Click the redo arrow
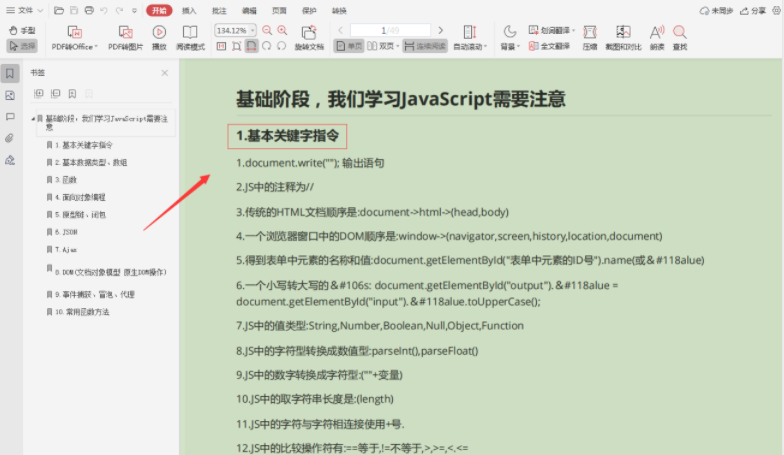This screenshot has height=455, width=784. click(119, 10)
